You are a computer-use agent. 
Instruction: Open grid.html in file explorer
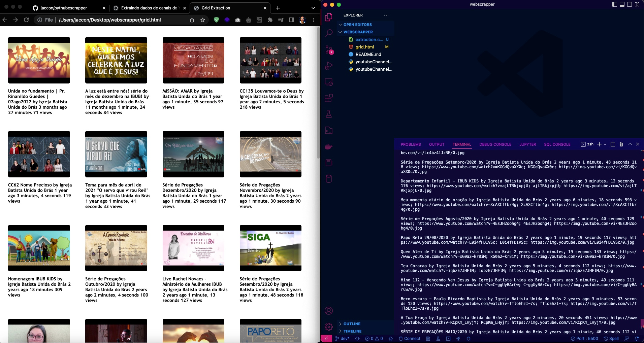coord(365,47)
